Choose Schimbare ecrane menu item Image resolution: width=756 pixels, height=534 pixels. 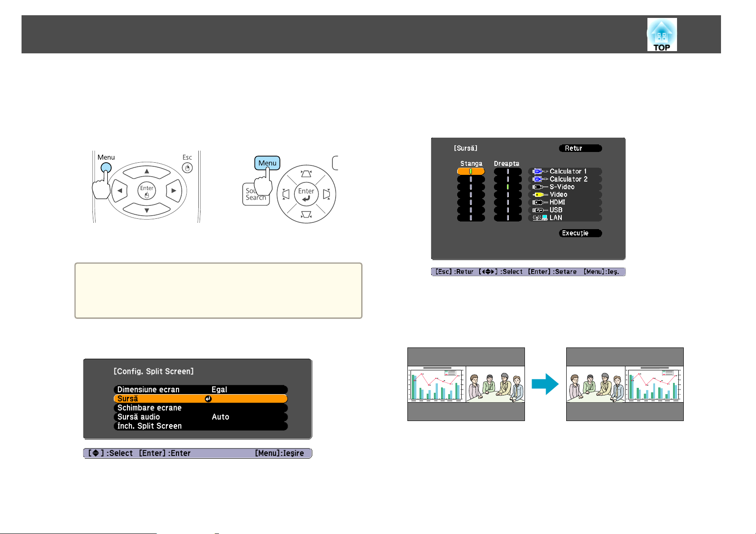click(x=201, y=408)
